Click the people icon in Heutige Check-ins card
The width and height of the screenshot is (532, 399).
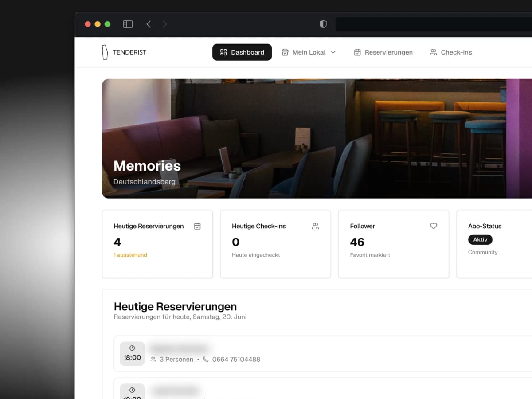[x=315, y=226]
